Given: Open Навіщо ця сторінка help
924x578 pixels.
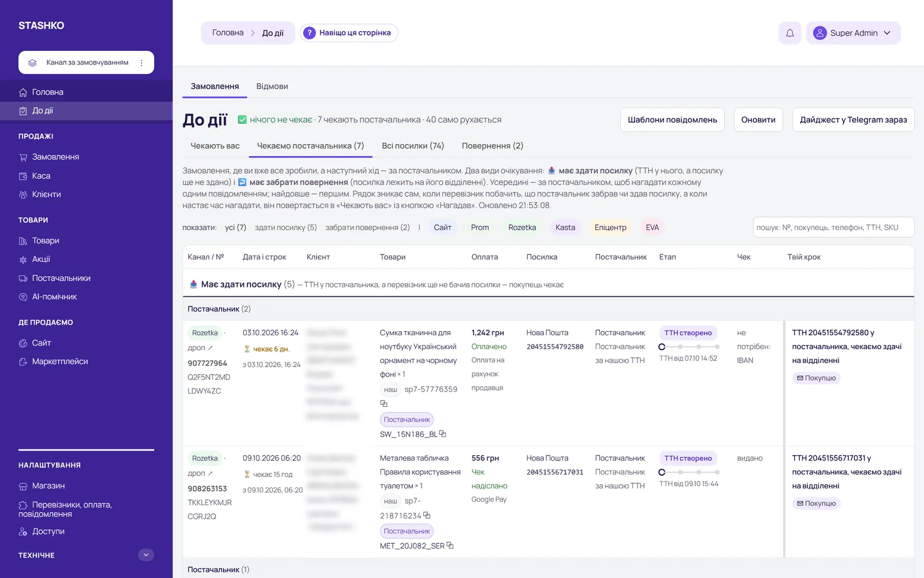Looking at the screenshot, I should click(349, 33).
